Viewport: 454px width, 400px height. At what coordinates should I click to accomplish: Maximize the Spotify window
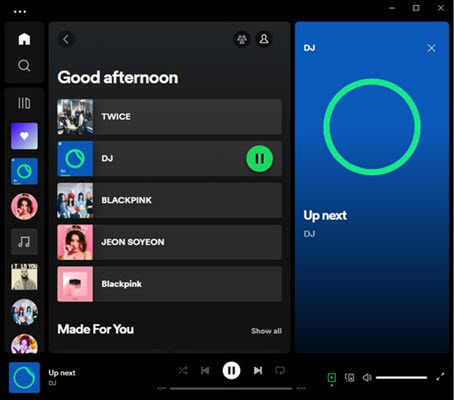(x=416, y=8)
